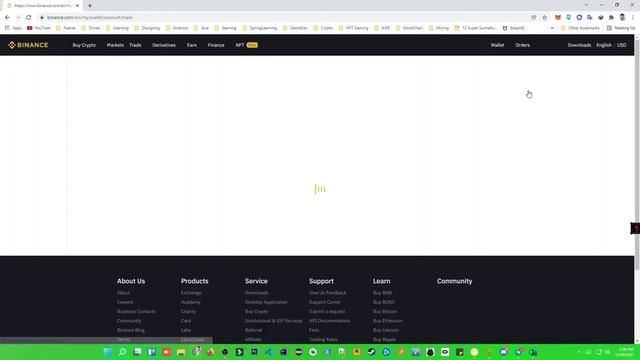Reload the page
This screenshot has width=640, height=360.
29,18
